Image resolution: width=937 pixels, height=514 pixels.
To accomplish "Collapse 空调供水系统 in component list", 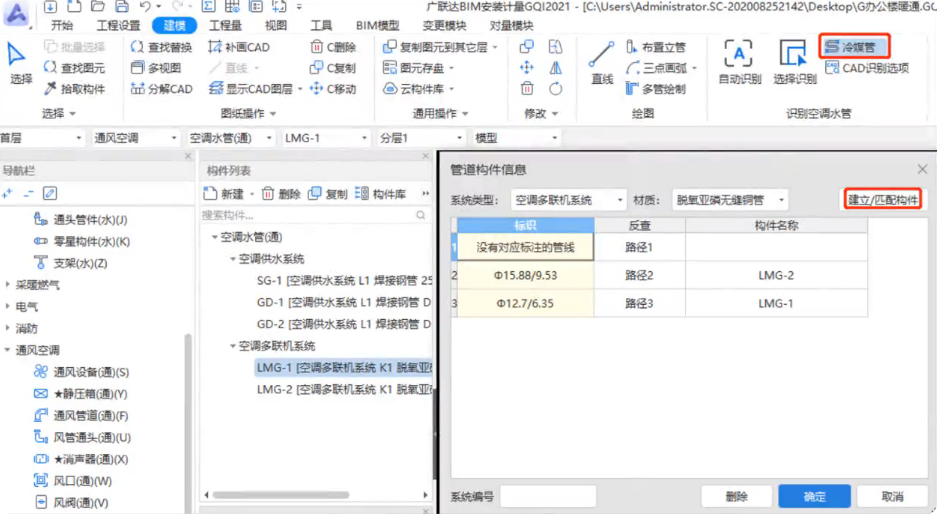I will 233,259.
